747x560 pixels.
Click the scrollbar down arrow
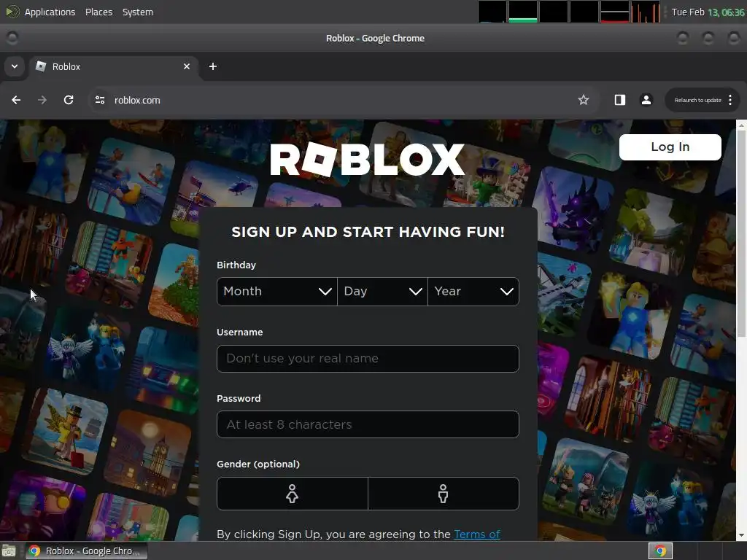pyautogui.click(x=741, y=536)
